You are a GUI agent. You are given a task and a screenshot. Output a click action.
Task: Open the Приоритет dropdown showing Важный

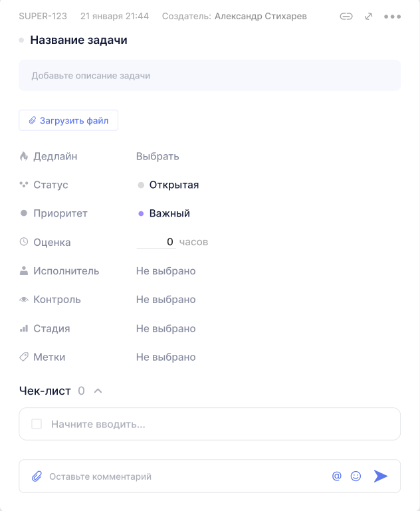[x=169, y=213]
